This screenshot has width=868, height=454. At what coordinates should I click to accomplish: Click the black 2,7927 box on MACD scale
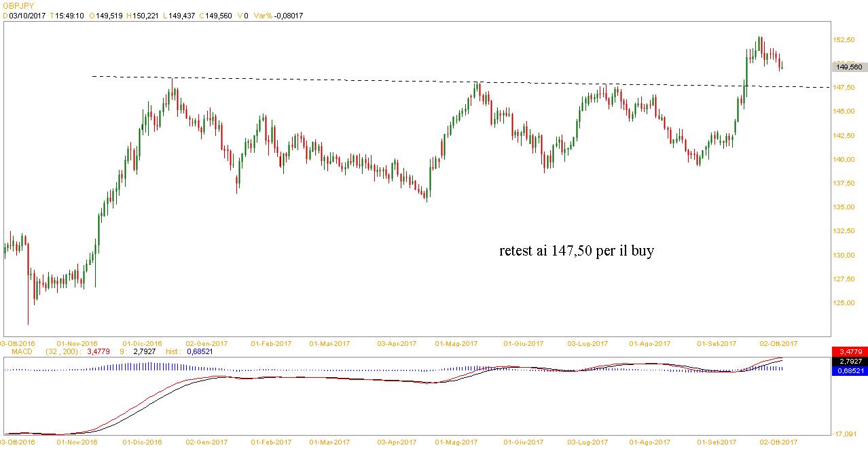(850, 361)
